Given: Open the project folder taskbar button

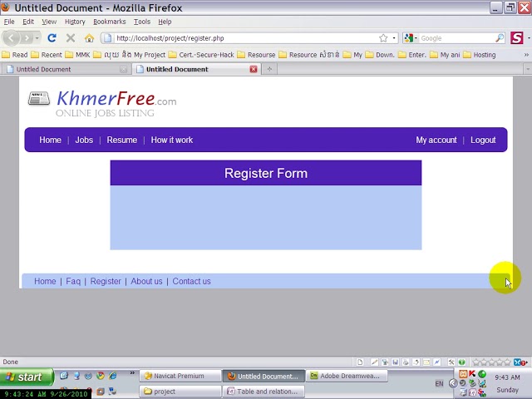Looking at the screenshot, I should pos(180,392).
